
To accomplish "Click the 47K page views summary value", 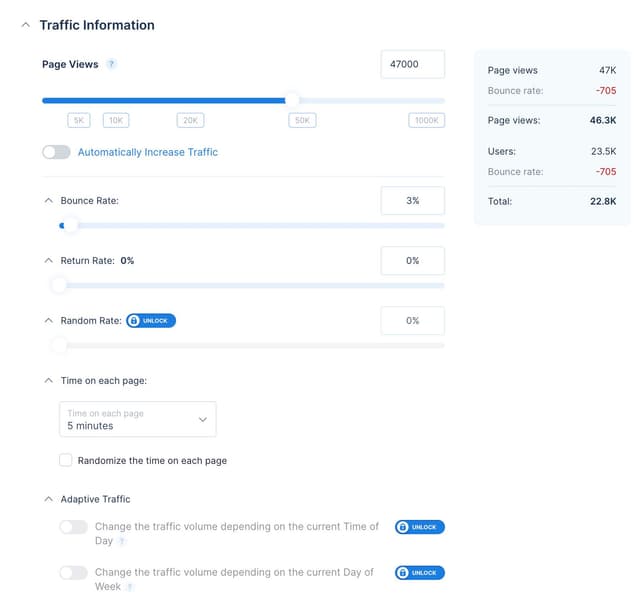I will pos(608,70).
